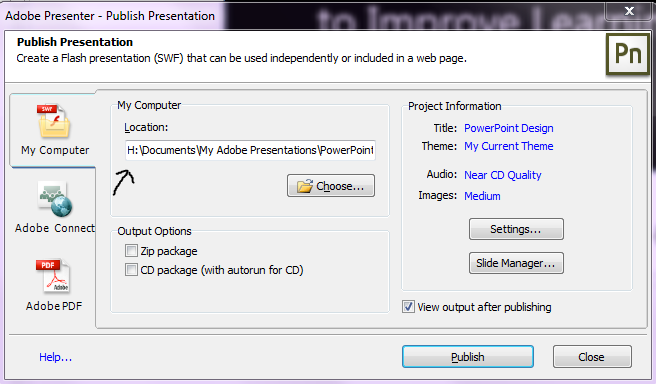Enable the Zip package checkbox
The width and height of the screenshot is (656, 384).
[x=131, y=251]
